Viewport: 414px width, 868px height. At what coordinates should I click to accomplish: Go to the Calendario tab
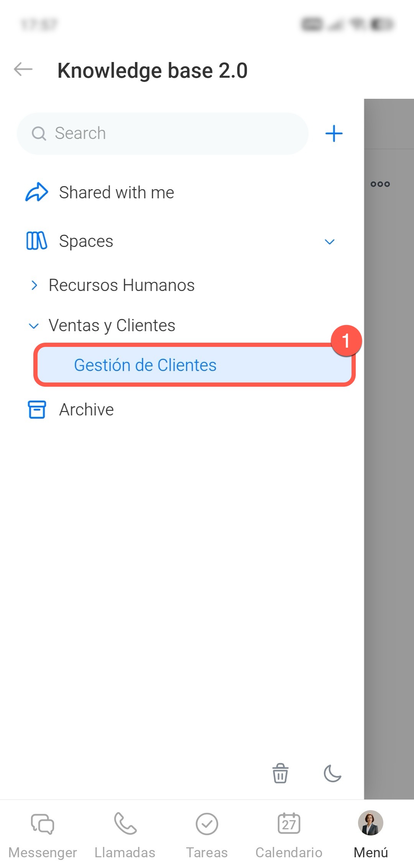pyautogui.click(x=289, y=835)
